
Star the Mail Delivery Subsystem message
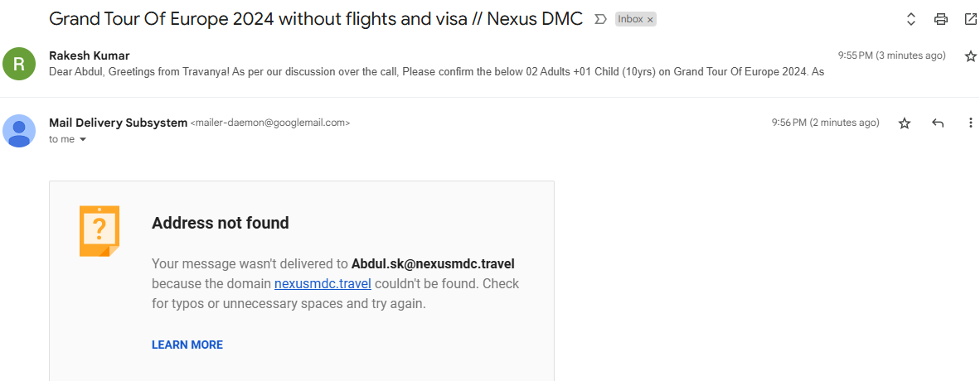point(905,123)
